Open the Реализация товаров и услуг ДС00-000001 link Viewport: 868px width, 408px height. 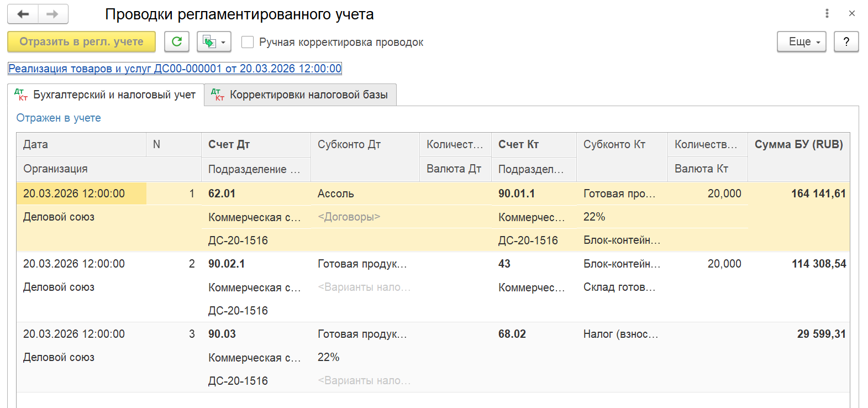point(175,69)
